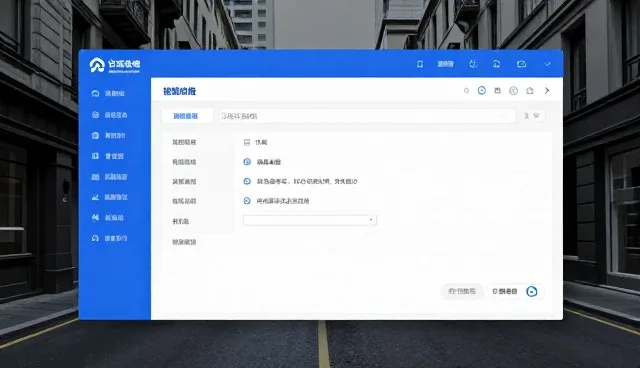Expand the right chevron arrow in the title row
Image resolution: width=640 pixels, height=368 pixels.
click(547, 91)
